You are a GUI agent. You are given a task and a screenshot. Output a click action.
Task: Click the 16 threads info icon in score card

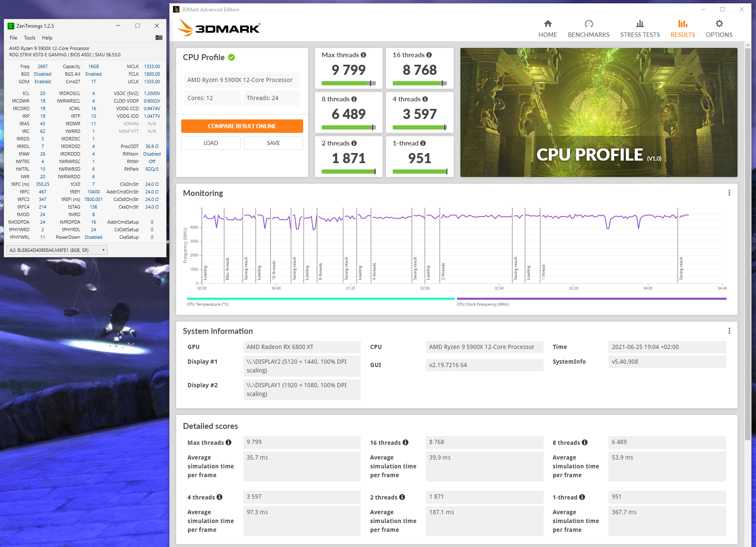click(429, 55)
